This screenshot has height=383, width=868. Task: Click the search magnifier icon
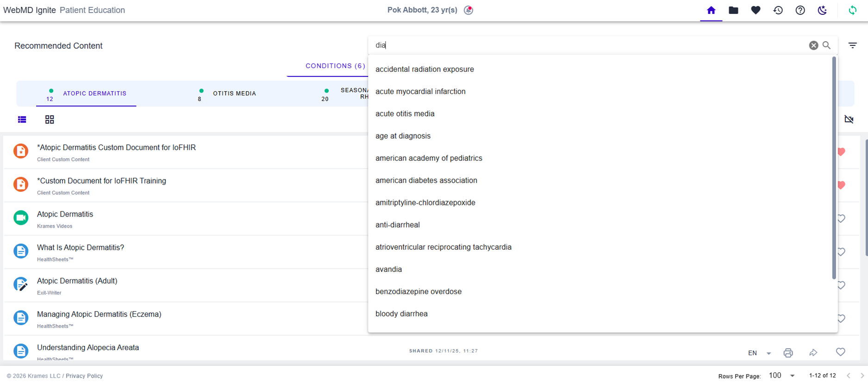(827, 45)
